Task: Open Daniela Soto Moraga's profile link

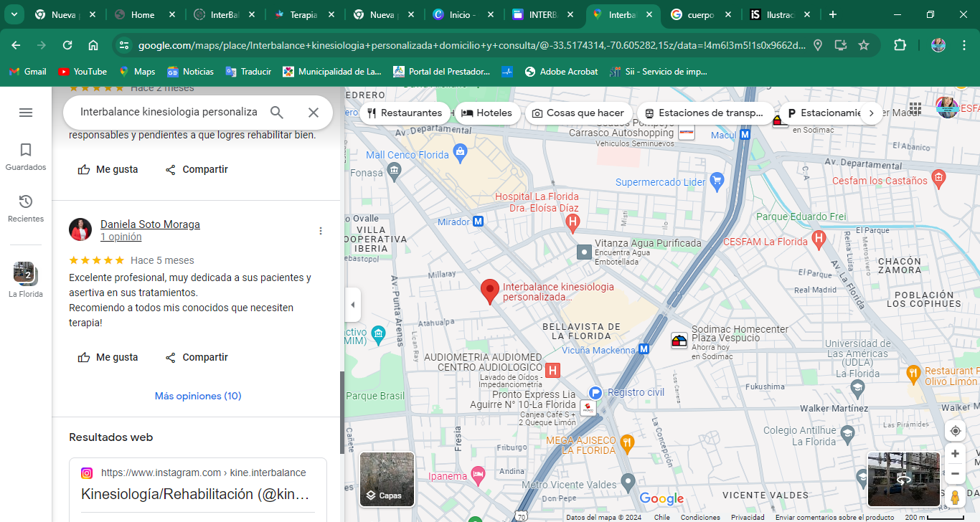Action: [150, 224]
